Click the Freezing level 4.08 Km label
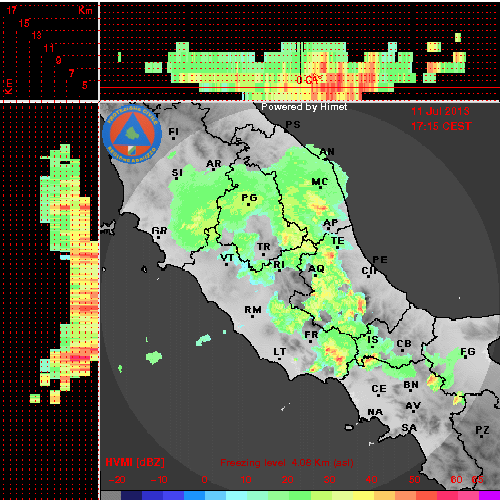 pyautogui.click(x=287, y=463)
